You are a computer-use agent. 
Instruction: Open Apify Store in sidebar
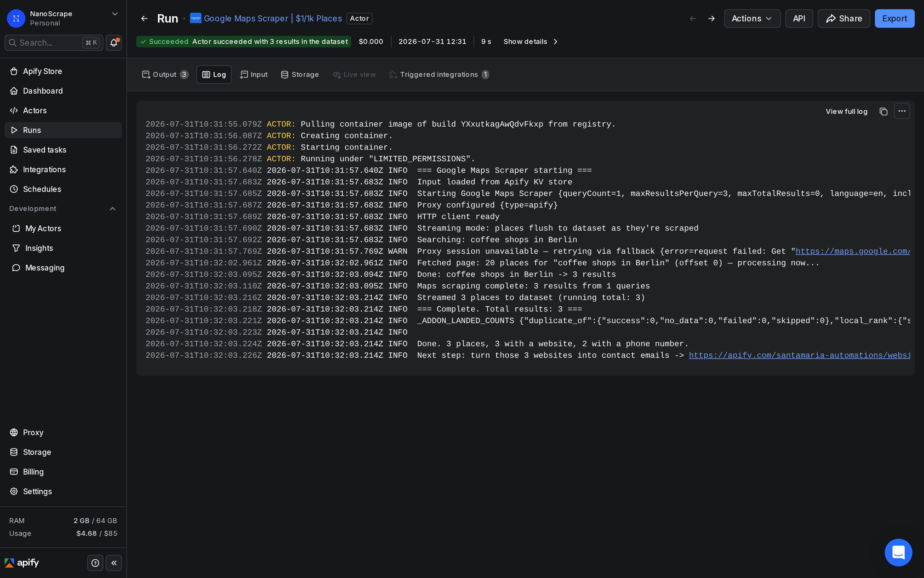[63, 71]
